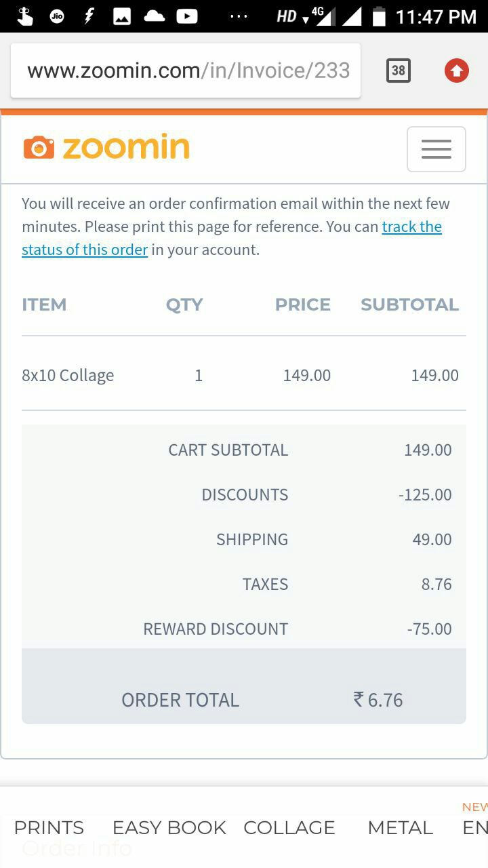Tap the cloud notification icon

pos(155,16)
